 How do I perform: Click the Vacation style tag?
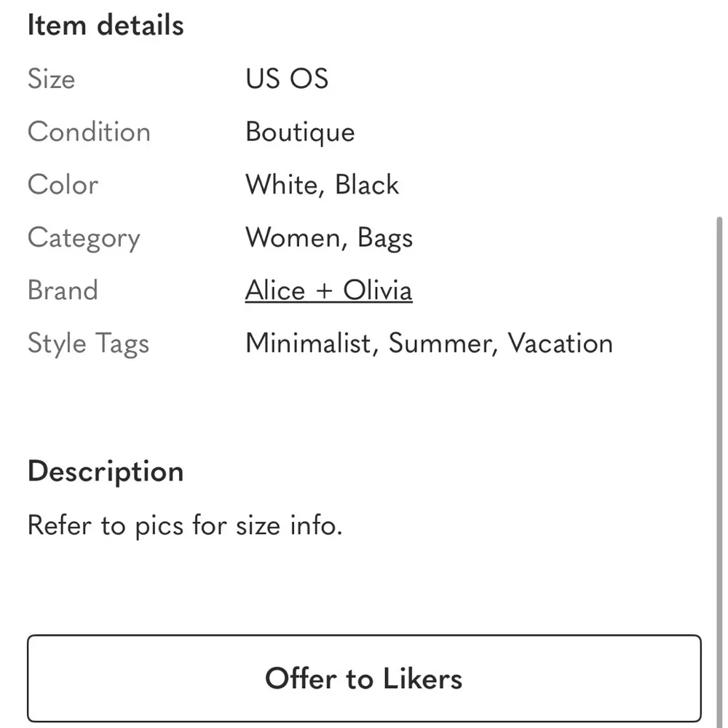[x=560, y=344]
